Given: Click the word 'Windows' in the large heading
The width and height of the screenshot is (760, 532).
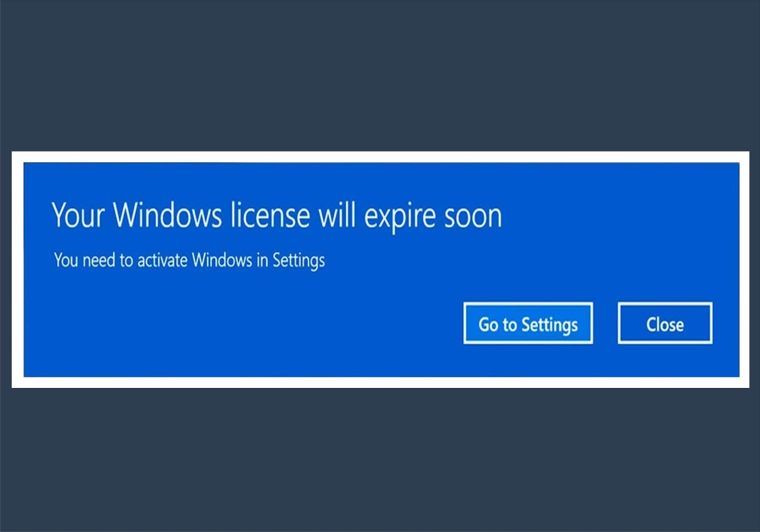Looking at the screenshot, I should point(167,215).
